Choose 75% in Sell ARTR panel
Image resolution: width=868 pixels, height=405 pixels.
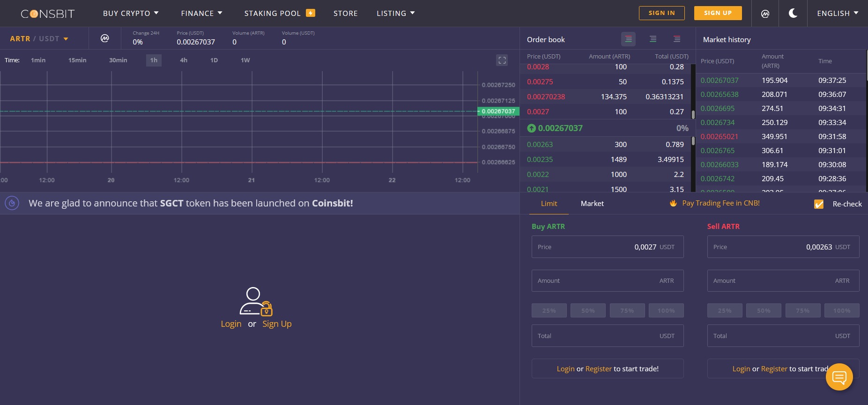(x=803, y=310)
